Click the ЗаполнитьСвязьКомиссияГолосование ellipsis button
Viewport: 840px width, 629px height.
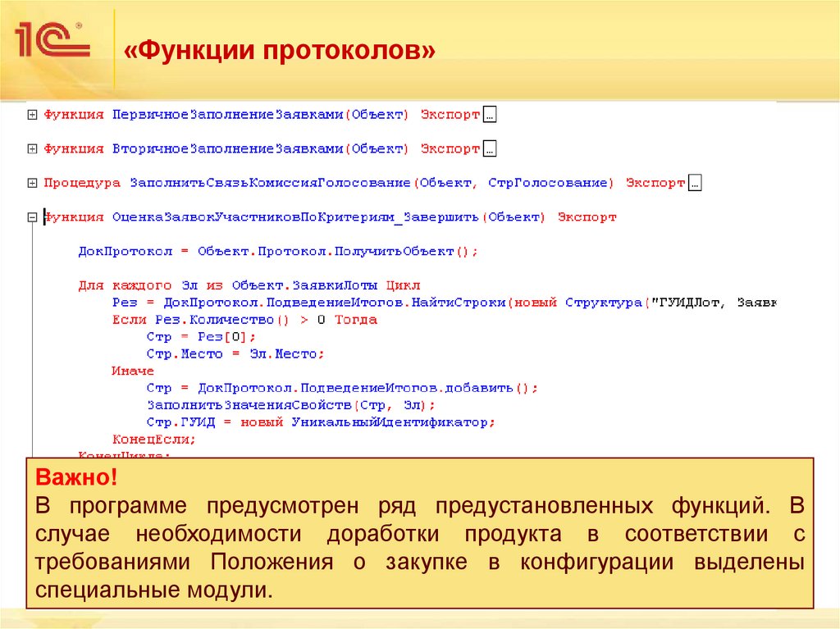coord(693,182)
